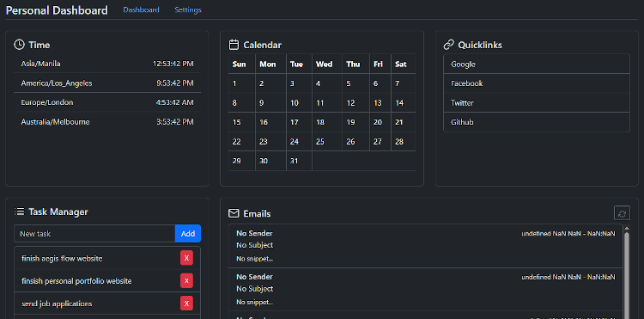Click calendar day 29
Image resolution: width=644 pixels, height=319 pixels.
[x=242, y=161]
